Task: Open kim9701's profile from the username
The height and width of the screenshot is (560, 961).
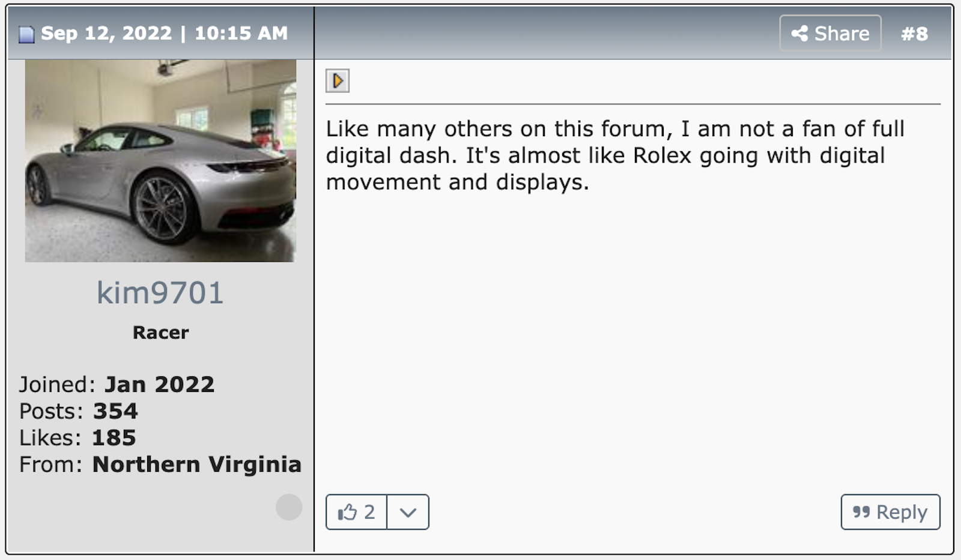Action: (x=160, y=293)
